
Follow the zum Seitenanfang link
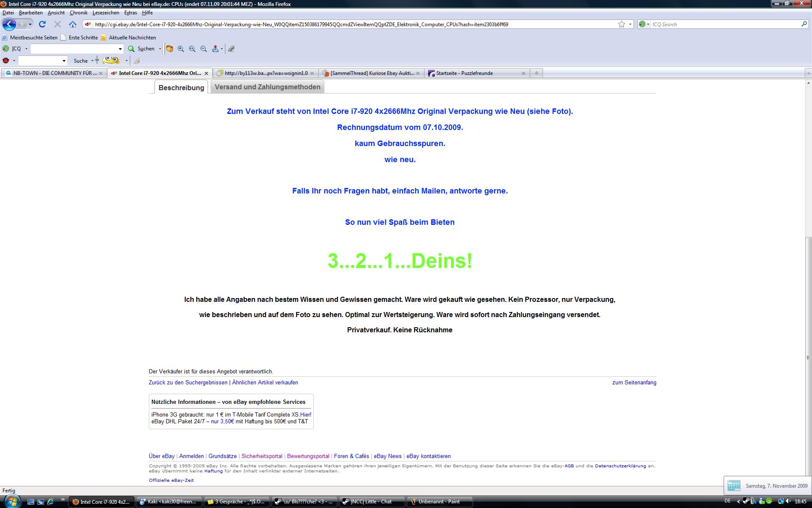(x=634, y=382)
